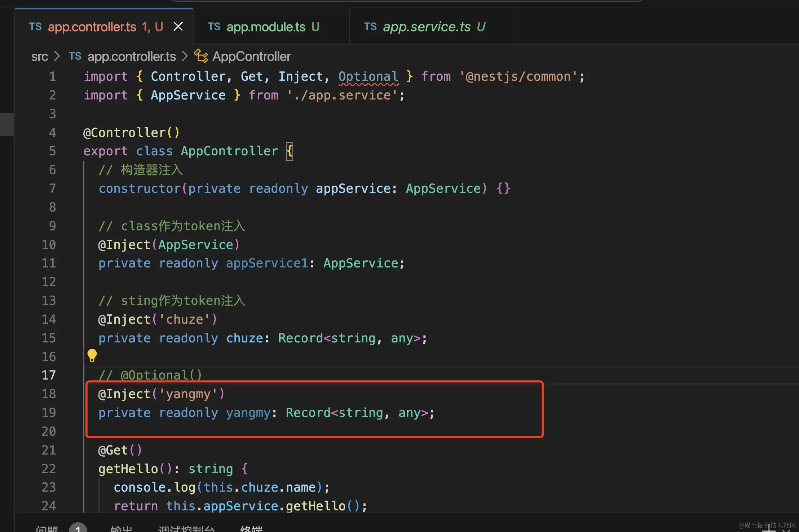799x532 pixels.
Task: Click the underlined Optional import identifier
Action: pyautogui.click(x=368, y=76)
